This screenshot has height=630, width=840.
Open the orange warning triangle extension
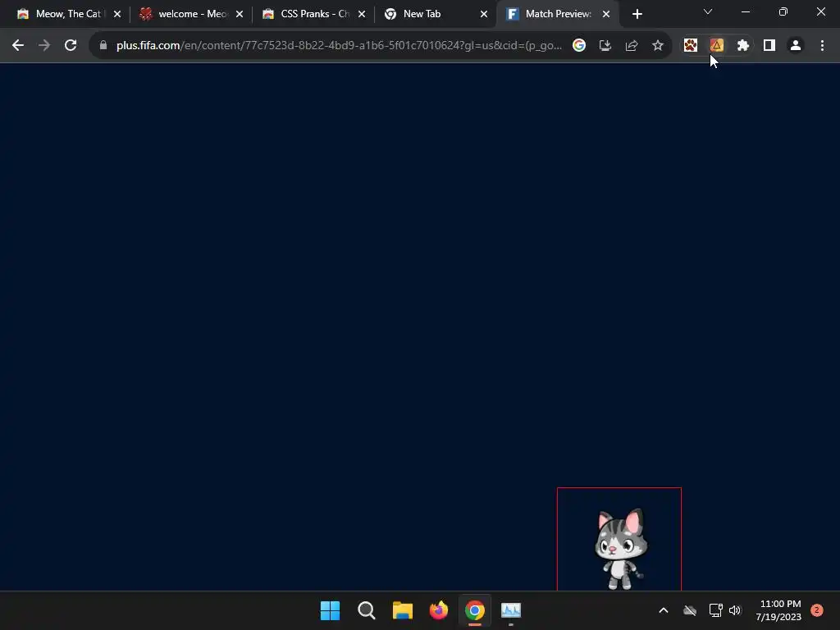(x=716, y=46)
